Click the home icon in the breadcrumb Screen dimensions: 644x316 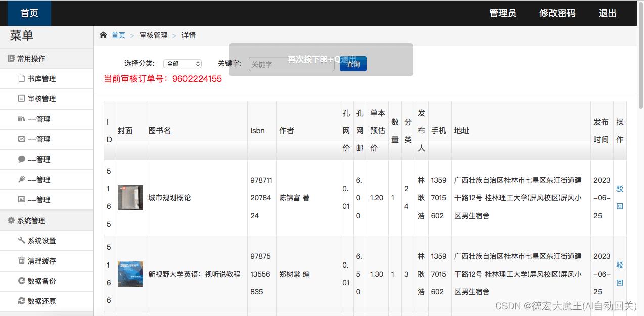click(x=103, y=34)
